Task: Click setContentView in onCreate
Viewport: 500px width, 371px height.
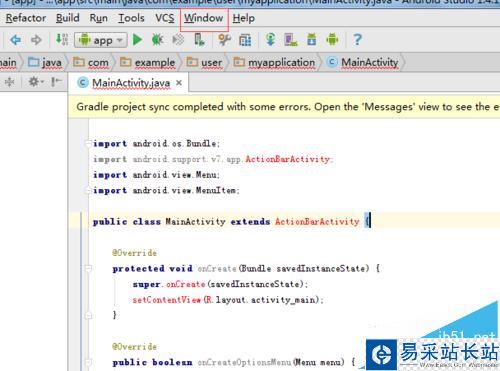Action: 167,300
